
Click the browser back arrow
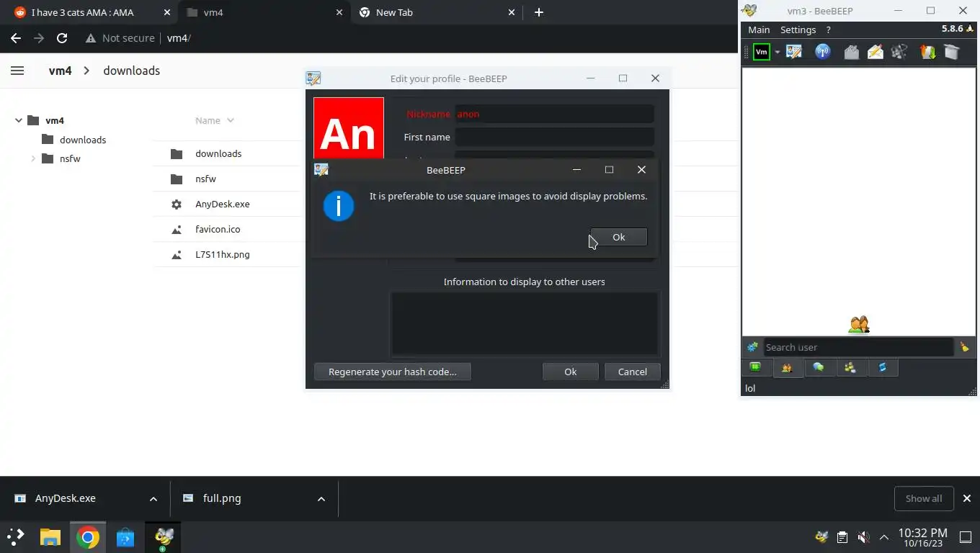click(x=16, y=38)
